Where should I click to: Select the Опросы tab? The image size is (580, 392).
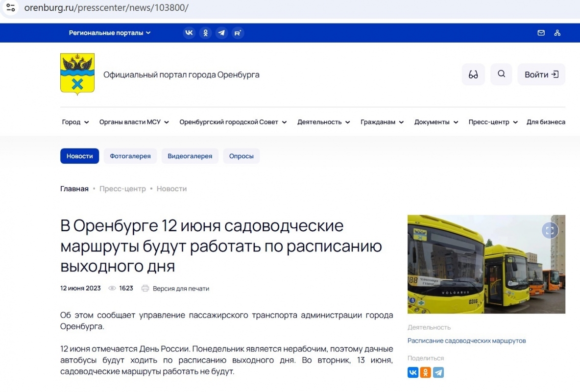point(242,156)
